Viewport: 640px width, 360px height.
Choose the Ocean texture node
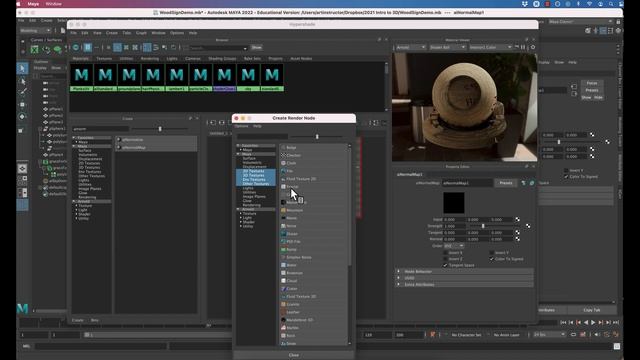pos(313,233)
